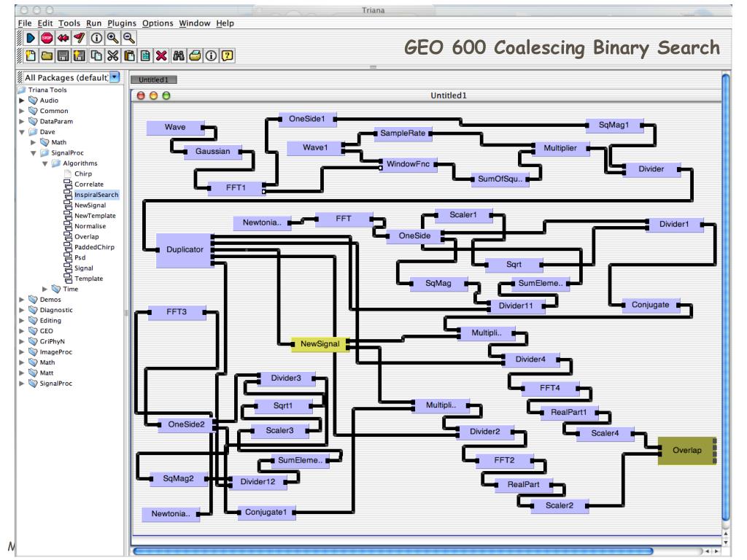Open the Window menu
747x560 pixels.
tap(194, 23)
